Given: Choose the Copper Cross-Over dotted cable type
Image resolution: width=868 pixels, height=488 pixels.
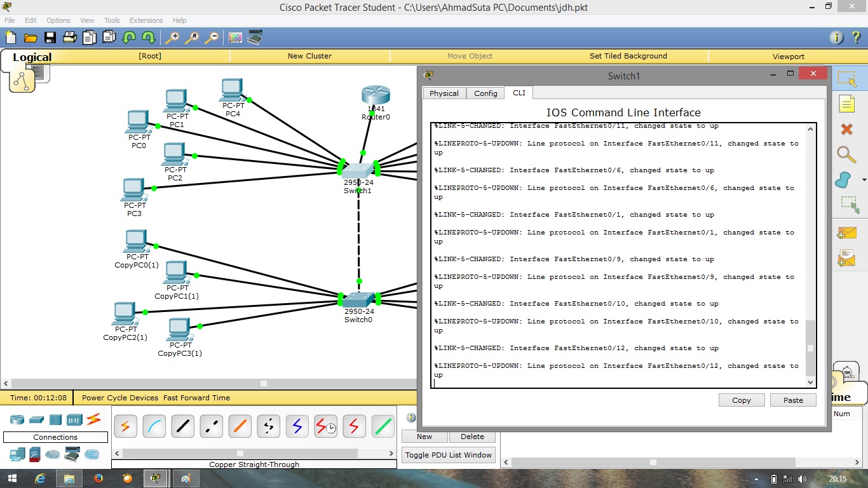Looking at the screenshot, I should pyautogui.click(x=211, y=426).
